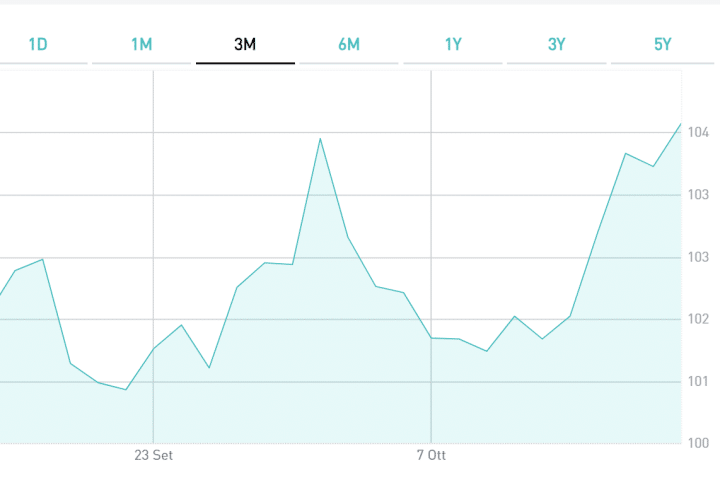Click the 102 price axis label
Image resolution: width=720 pixels, height=480 pixels.
click(x=698, y=319)
